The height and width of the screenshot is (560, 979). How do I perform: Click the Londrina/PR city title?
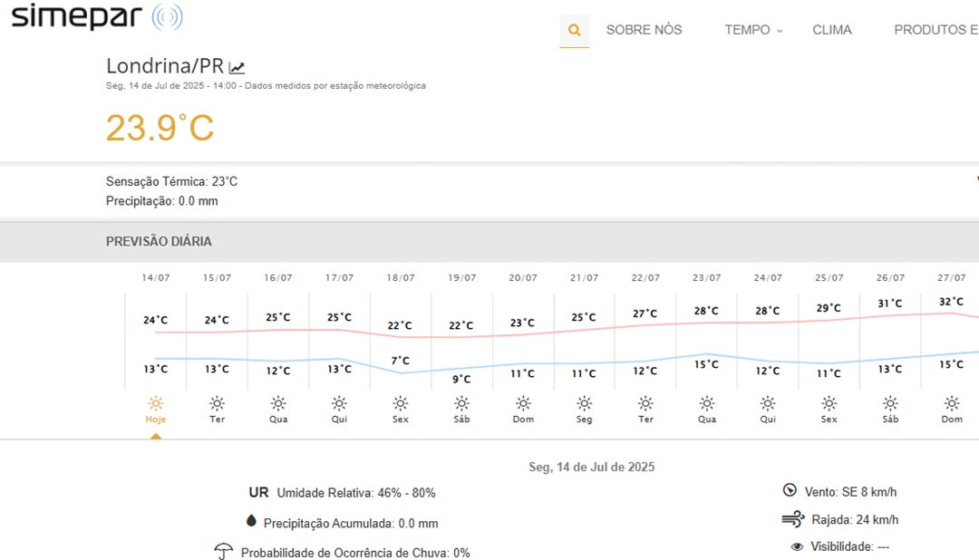click(165, 66)
